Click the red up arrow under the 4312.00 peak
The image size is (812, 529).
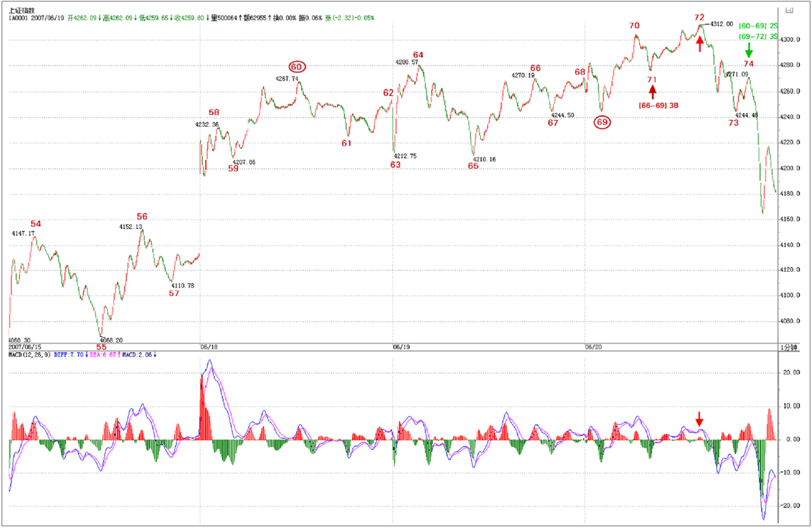click(x=700, y=43)
